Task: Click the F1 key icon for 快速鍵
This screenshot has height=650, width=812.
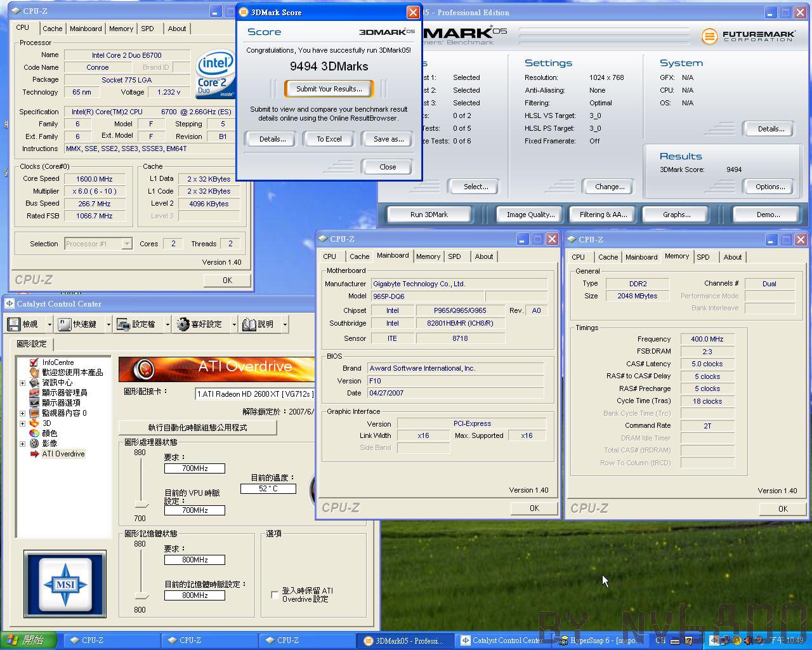Action: tap(64, 324)
